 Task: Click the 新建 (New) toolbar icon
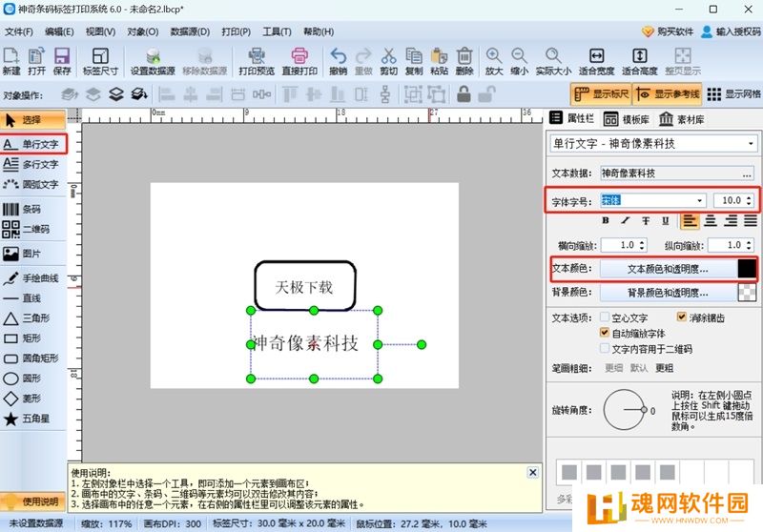11,61
